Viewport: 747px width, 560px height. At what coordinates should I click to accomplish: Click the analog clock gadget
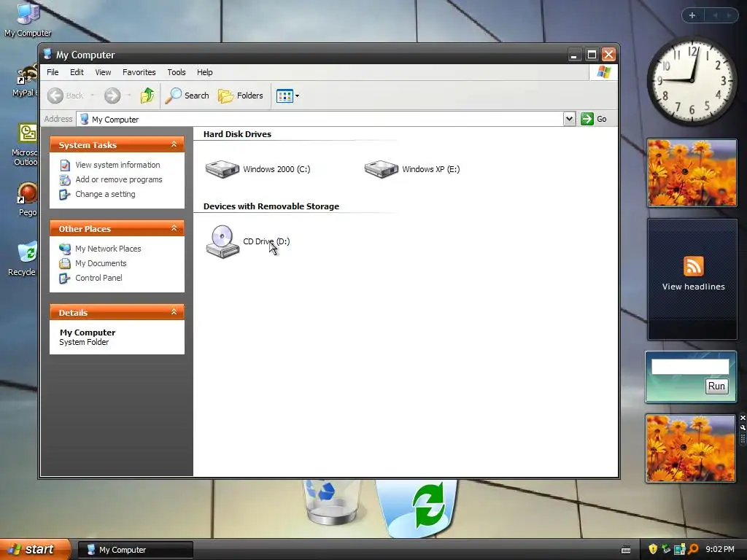tap(692, 81)
